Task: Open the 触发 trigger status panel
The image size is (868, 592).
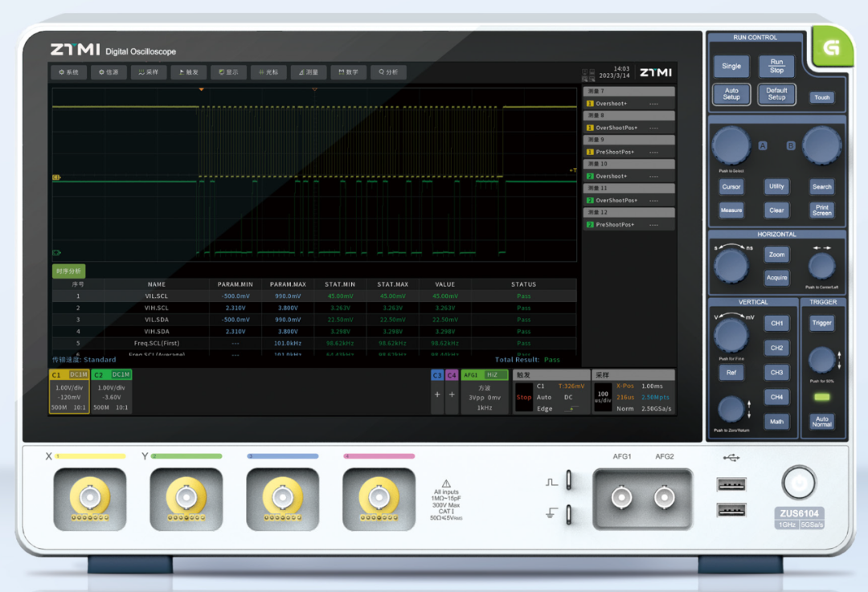Action: click(x=551, y=390)
